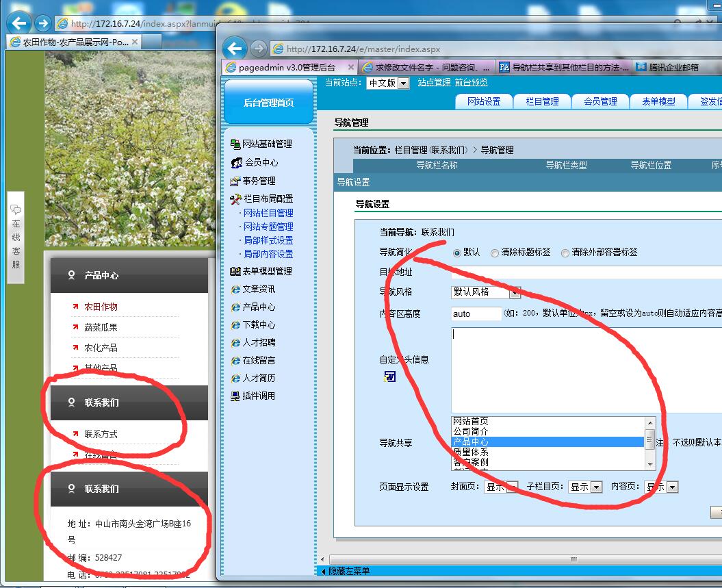
Task: Select the 默认 radio button
Action: 457,253
